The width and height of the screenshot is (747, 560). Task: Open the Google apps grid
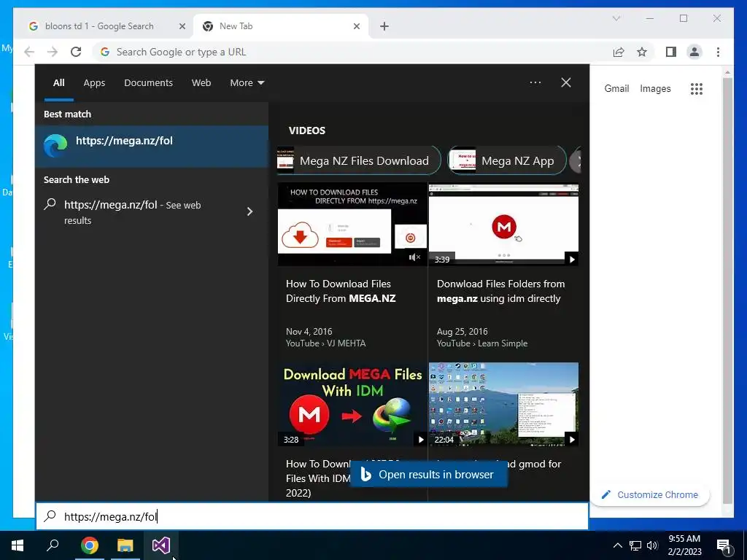[697, 88]
